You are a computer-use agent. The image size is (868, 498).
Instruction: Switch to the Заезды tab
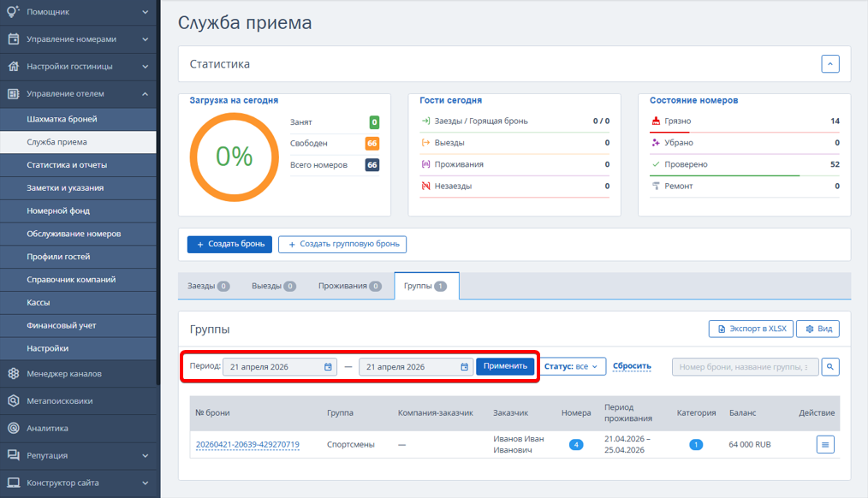[x=208, y=286]
